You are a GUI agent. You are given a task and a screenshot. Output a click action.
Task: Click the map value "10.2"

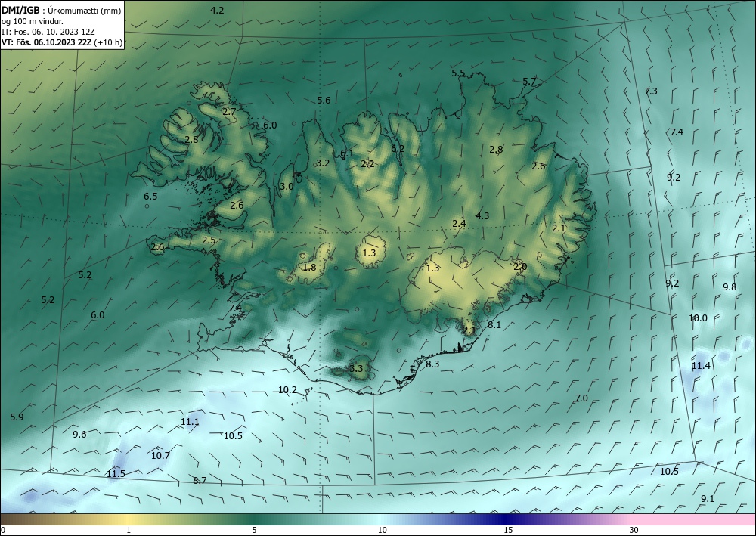point(288,390)
